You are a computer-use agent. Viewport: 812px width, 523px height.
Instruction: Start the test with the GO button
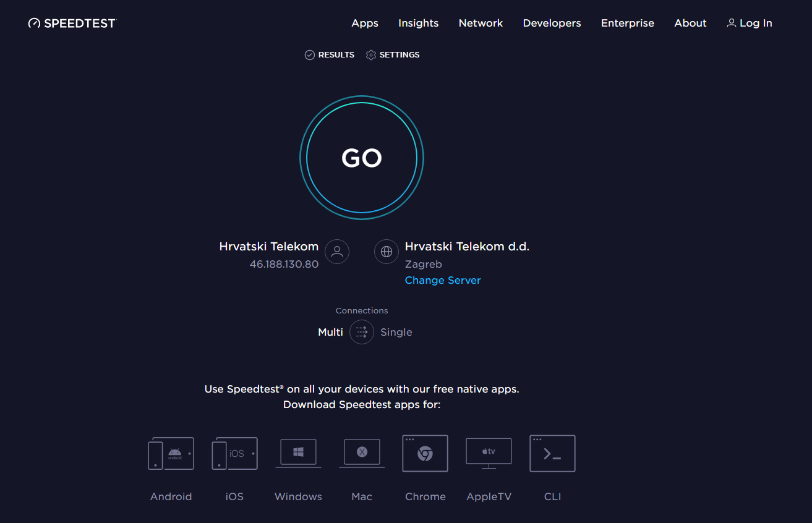(x=362, y=158)
